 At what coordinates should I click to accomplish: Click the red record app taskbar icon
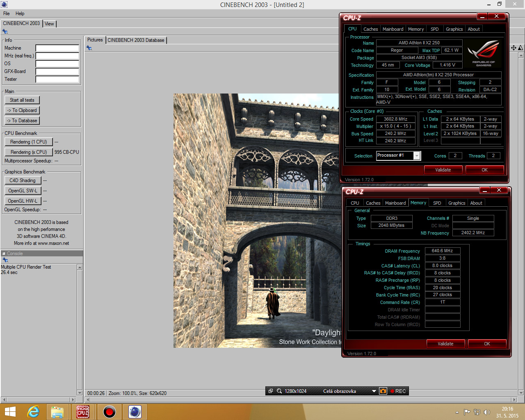click(109, 412)
